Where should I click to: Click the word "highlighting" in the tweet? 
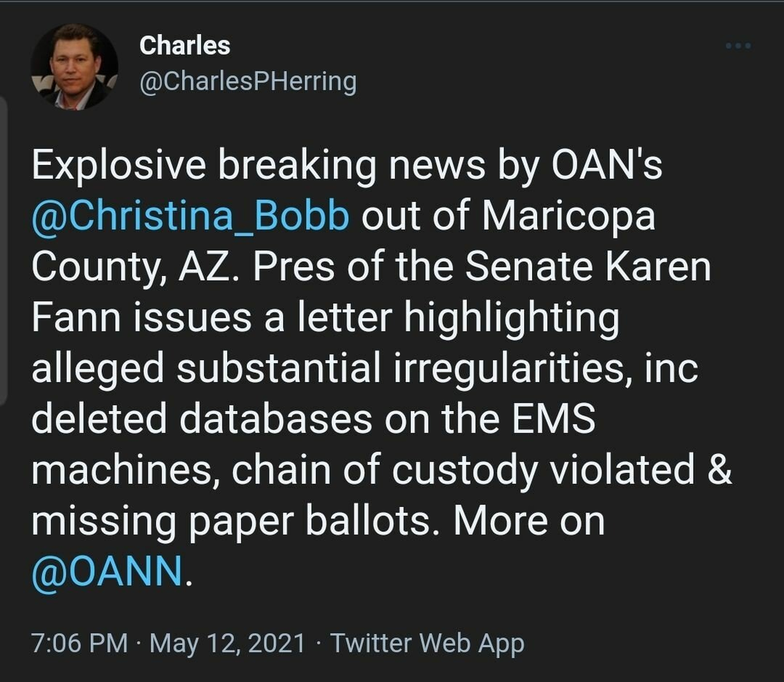(x=511, y=318)
